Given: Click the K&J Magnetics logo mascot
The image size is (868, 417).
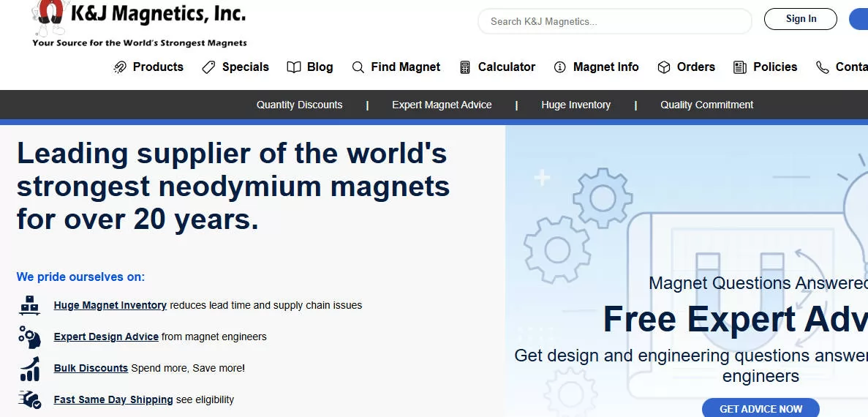Looking at the screenshot, I should pyautogui.click(x=50, y=16).
